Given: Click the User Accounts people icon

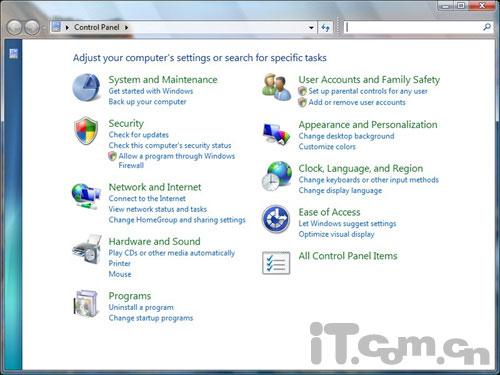Looking at the screenshot, I should click(276, 87).
